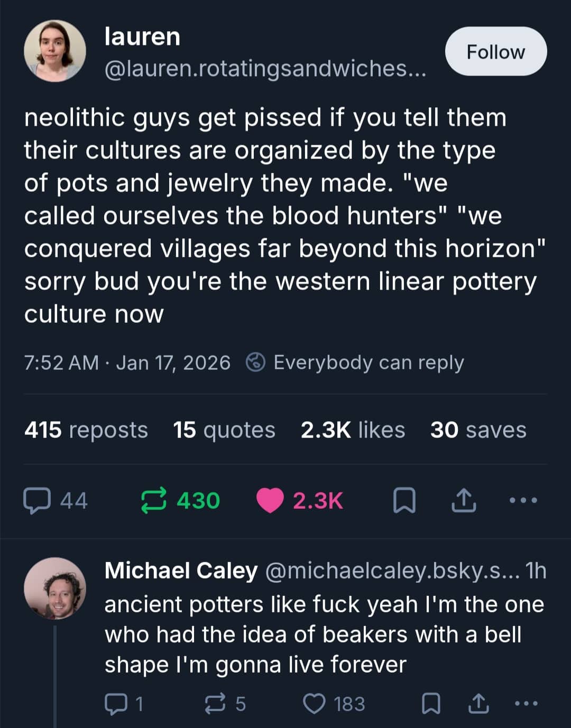The image size is (571, 728).
Task: Click the green repost icon showing 430
Action: tap(154, 501)
